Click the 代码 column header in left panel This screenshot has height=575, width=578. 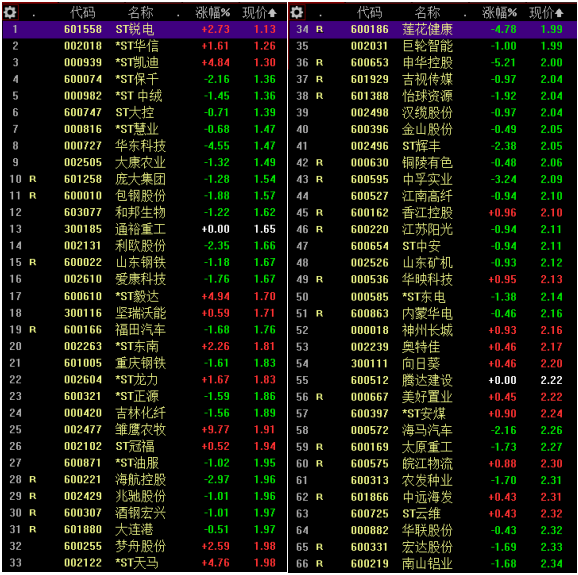(x=83, y=13)
